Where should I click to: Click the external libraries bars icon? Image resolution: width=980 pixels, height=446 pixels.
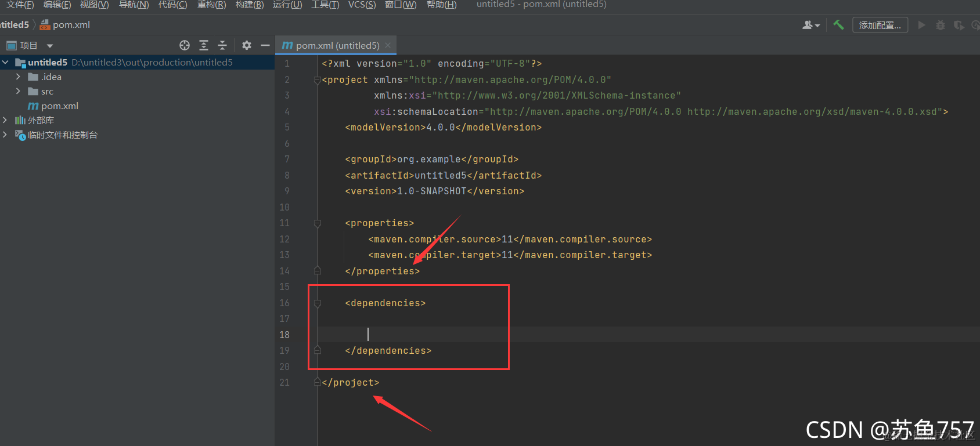[20, 120]
